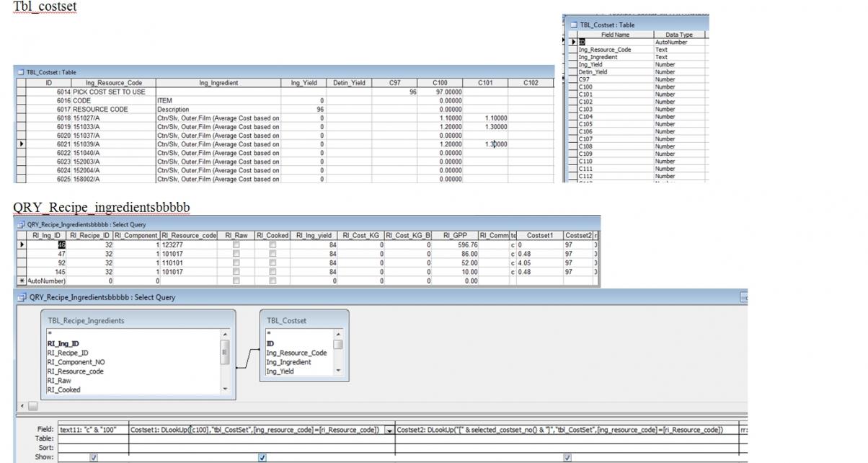Image resolution: width=868 pixels, height=463 pixels.
Task: Click RI_GPP value 596.76
Action: [x=455, y=245]
